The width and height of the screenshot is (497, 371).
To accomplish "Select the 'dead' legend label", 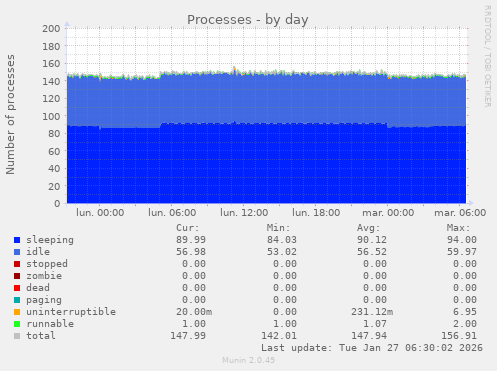I will (x=38, y=288).
